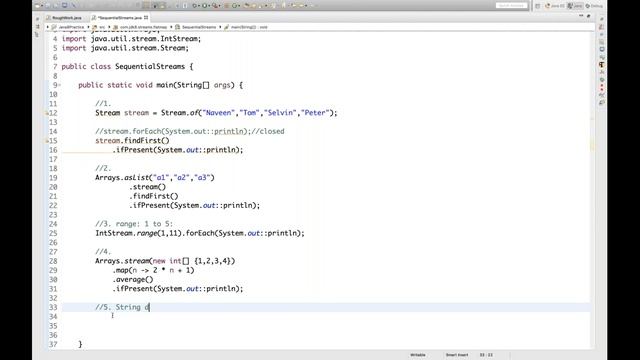Click the Run External Tools icon
The height and width of the screenshot is (360, 640).
(x=215, y=6)
